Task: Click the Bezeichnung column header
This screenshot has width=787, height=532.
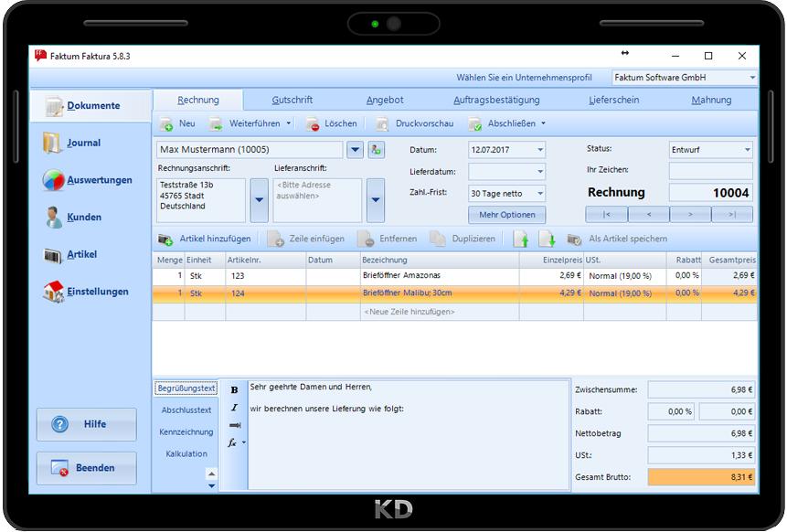Action: 440,260
